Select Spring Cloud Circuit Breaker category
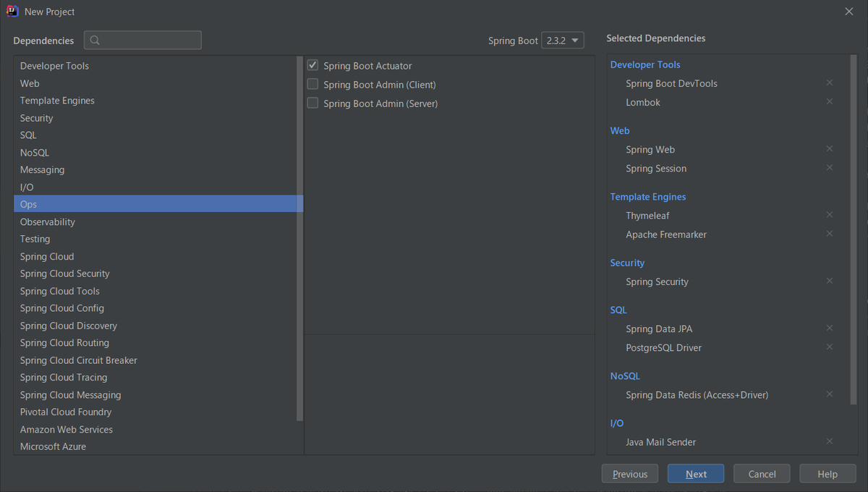Viewport: 868px width, 492px height. [155, 360]
